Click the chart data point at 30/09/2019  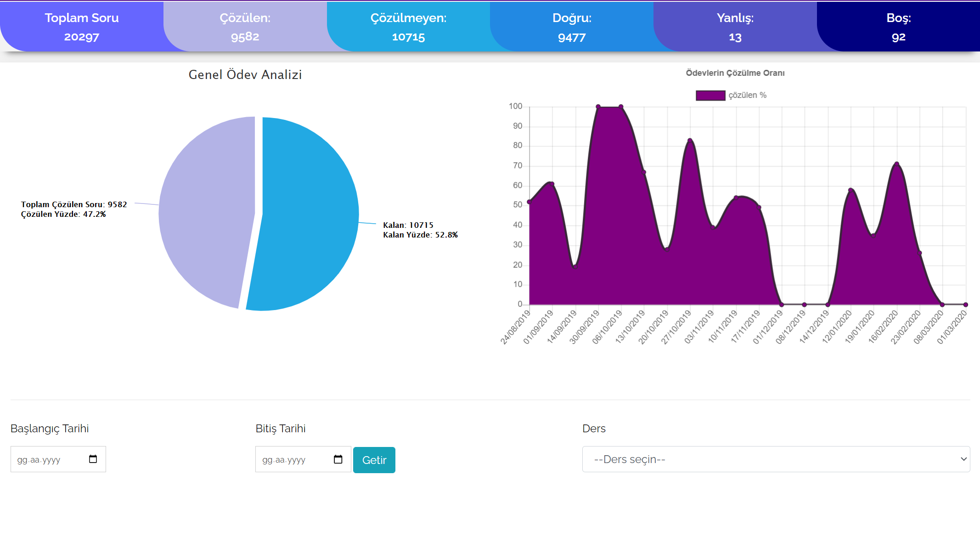[598, 107]
